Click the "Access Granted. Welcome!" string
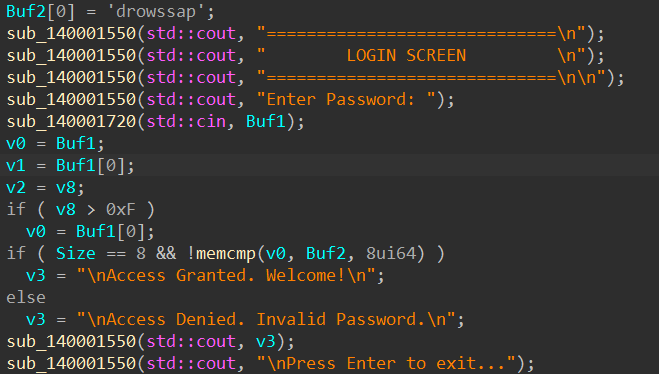 [226, 276]
